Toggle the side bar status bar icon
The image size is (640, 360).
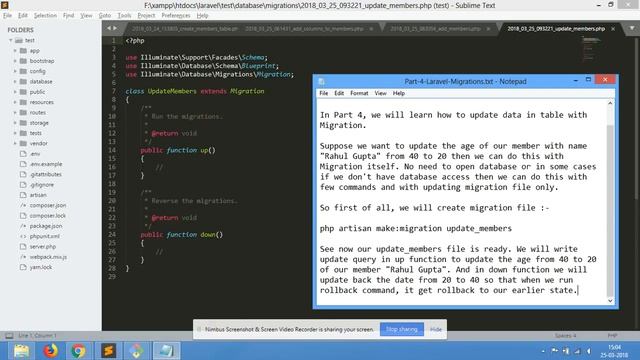point(9,336)
